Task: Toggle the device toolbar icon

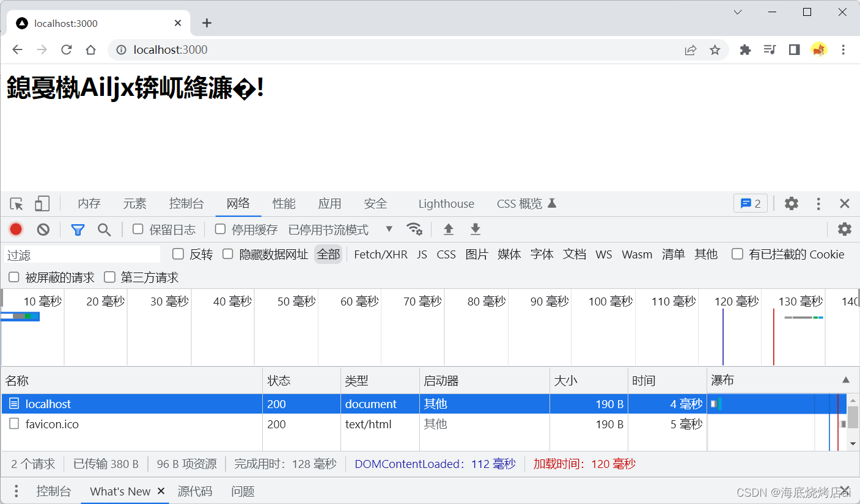Action: click(x=42, y=204)
